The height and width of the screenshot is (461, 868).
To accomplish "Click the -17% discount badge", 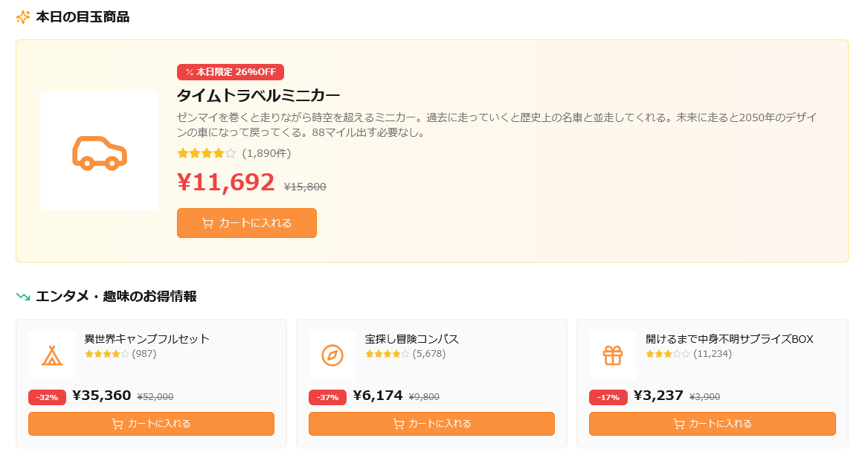I will point(608,397).
